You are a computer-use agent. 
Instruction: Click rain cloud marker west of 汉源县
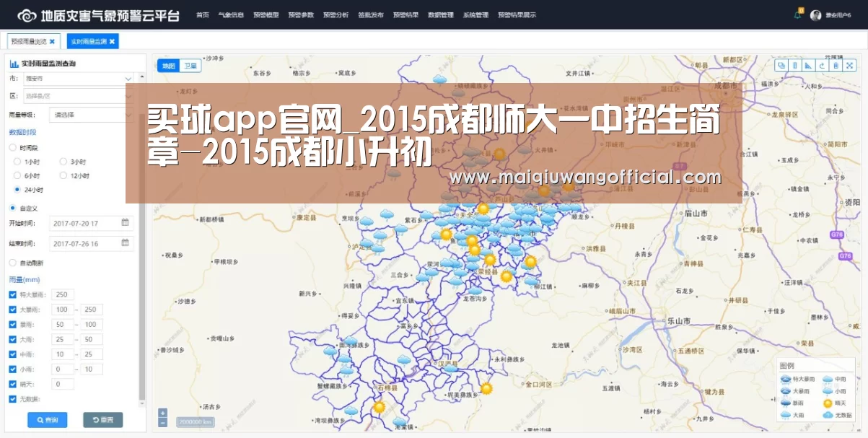click(403, 359)
